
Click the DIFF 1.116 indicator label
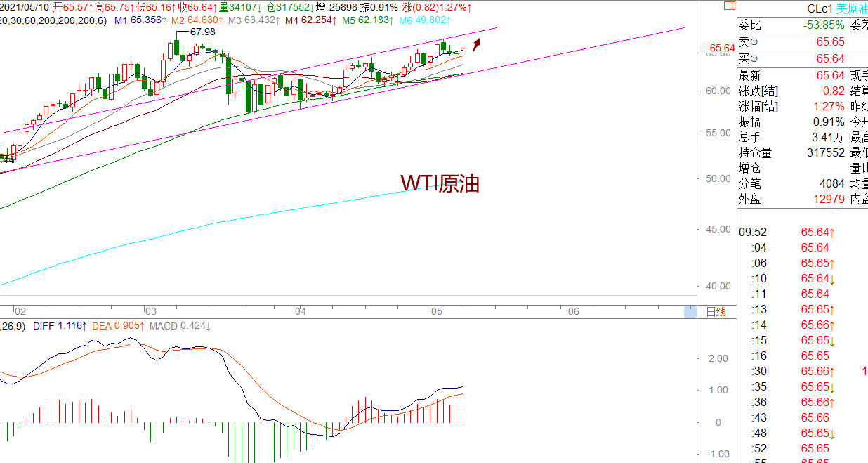coord(59,326)
